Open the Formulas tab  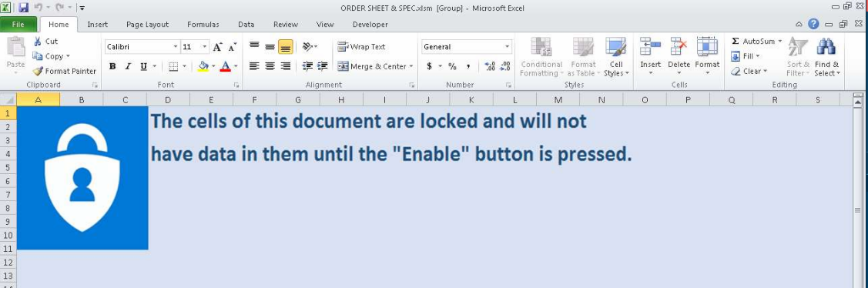(203, 25)
